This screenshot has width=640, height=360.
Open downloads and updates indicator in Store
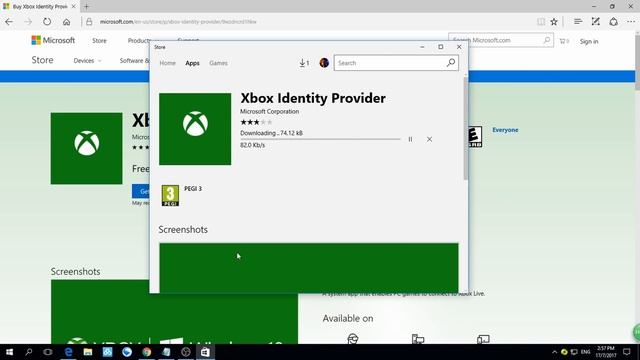(304, 63)
